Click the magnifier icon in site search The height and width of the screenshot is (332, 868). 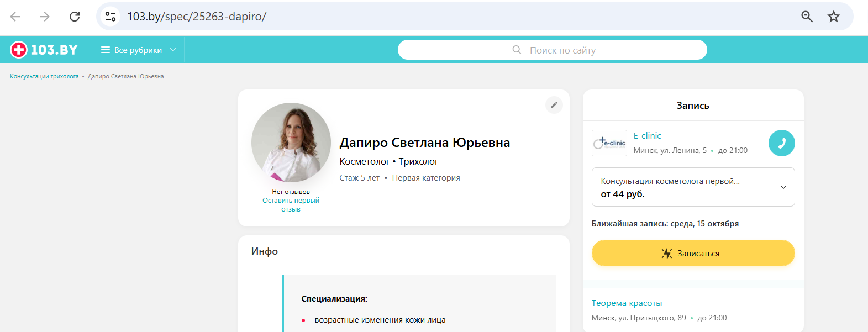(x=517, y=50)
